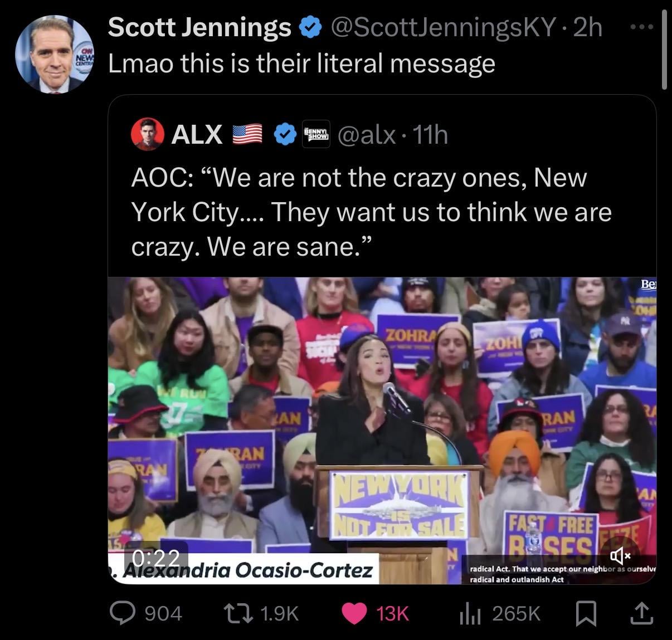View post analytics bar chart icon
The image size is (672, 640).
470,614
